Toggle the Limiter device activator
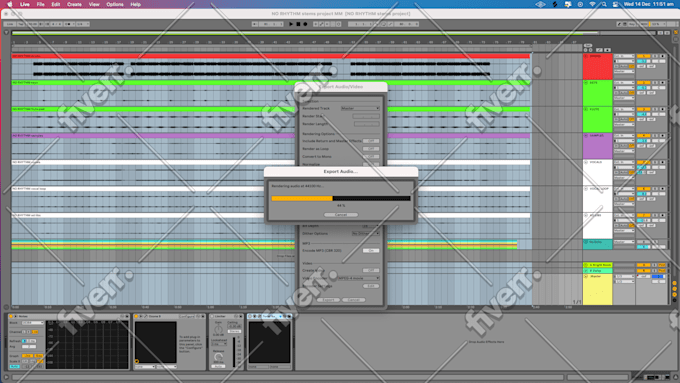Image resolution: width=680 pixels, height=383 pixels. point(212,317)
